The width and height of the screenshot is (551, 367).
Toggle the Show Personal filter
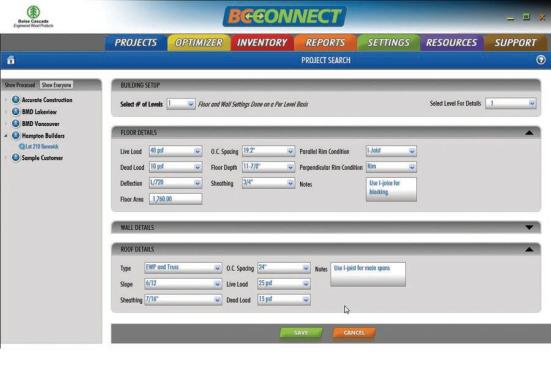pos(20,85)
